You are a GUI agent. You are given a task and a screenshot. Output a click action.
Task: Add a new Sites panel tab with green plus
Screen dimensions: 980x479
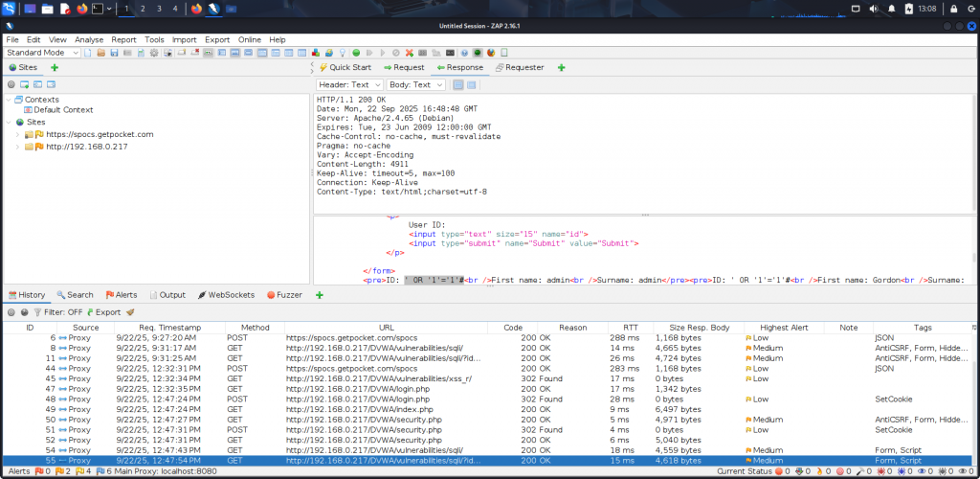point(54,68)
